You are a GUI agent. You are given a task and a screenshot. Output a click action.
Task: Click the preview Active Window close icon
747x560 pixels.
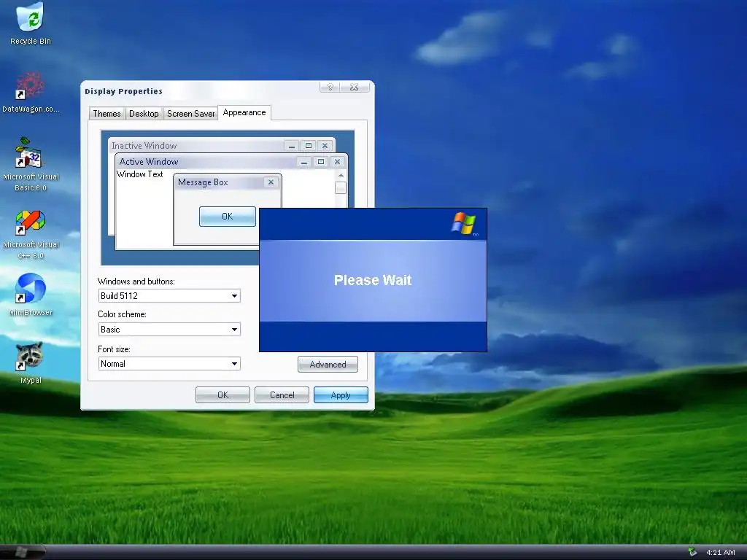coord(337,162)
